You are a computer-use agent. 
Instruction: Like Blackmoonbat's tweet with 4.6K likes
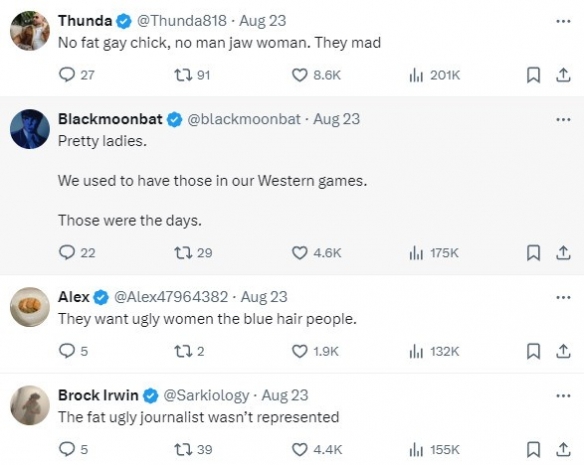point(316,253)
